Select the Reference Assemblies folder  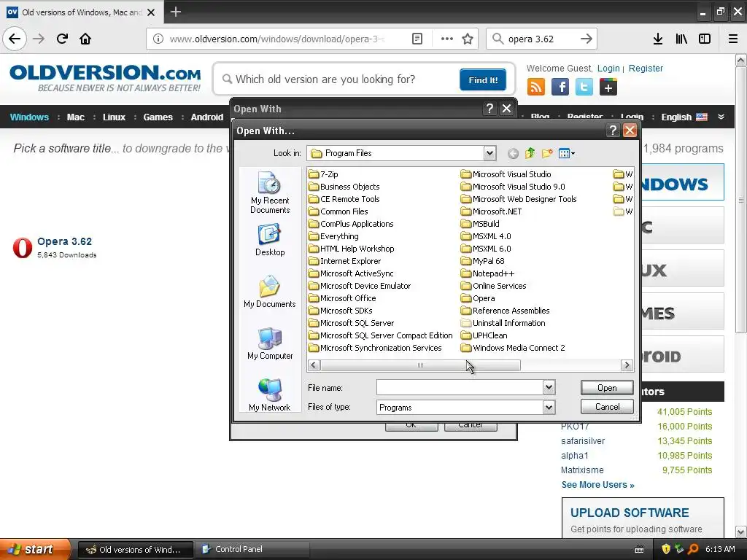coord(506,311)
